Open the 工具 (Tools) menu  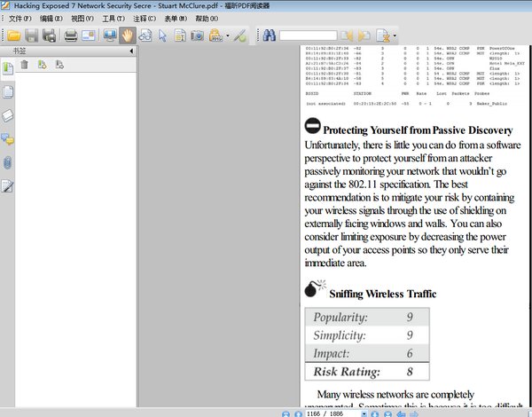click(x=113, y=19)
